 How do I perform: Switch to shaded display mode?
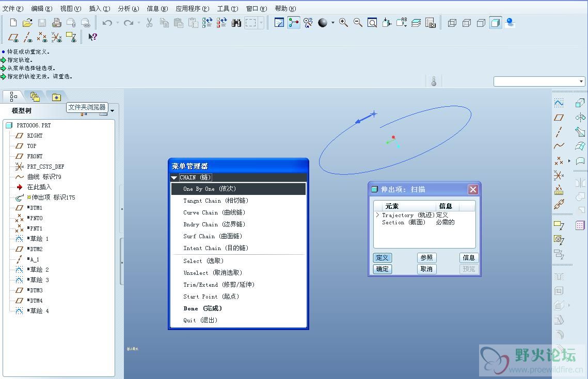496,23
